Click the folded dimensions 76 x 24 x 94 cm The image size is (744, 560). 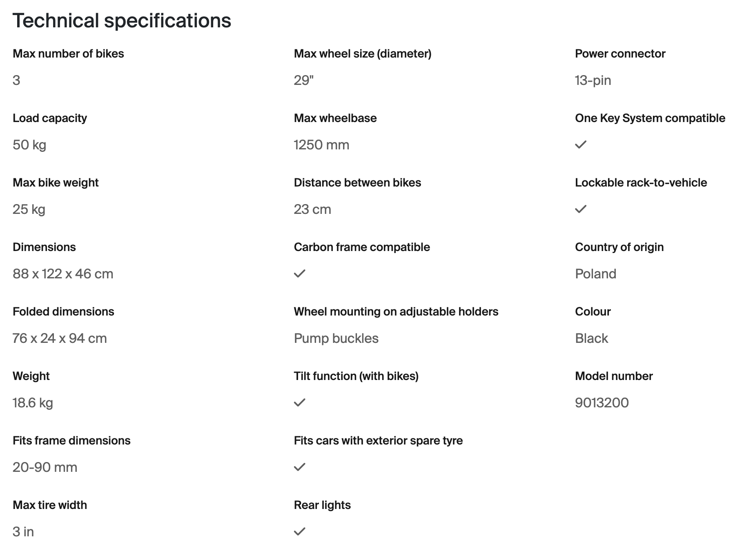coord(60,338)
